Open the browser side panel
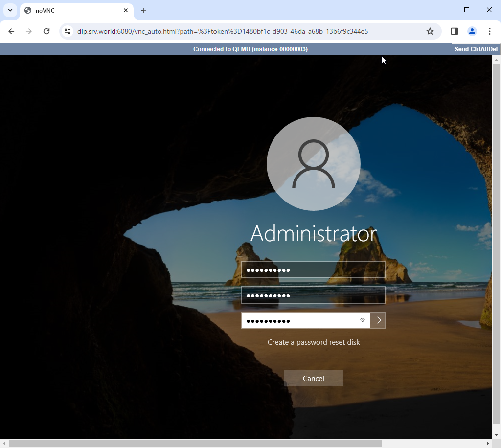 pyautogui.click(x=455, y=31)
